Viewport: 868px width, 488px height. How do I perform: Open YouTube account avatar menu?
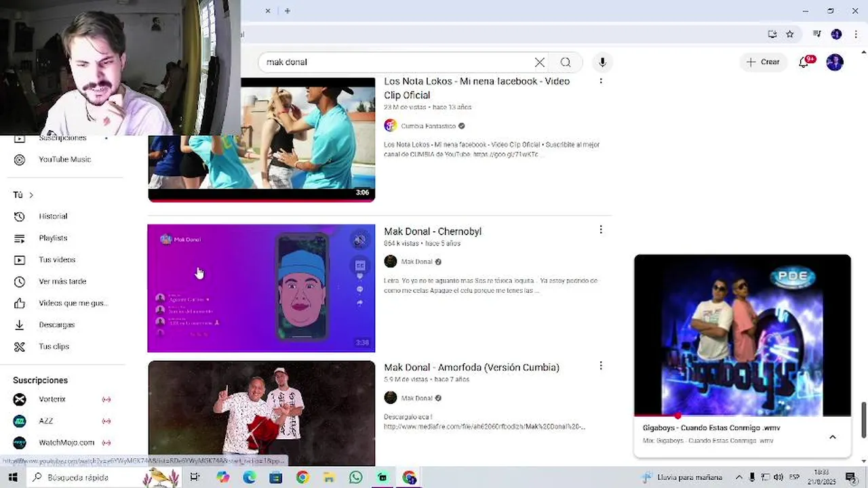point(835,62)
